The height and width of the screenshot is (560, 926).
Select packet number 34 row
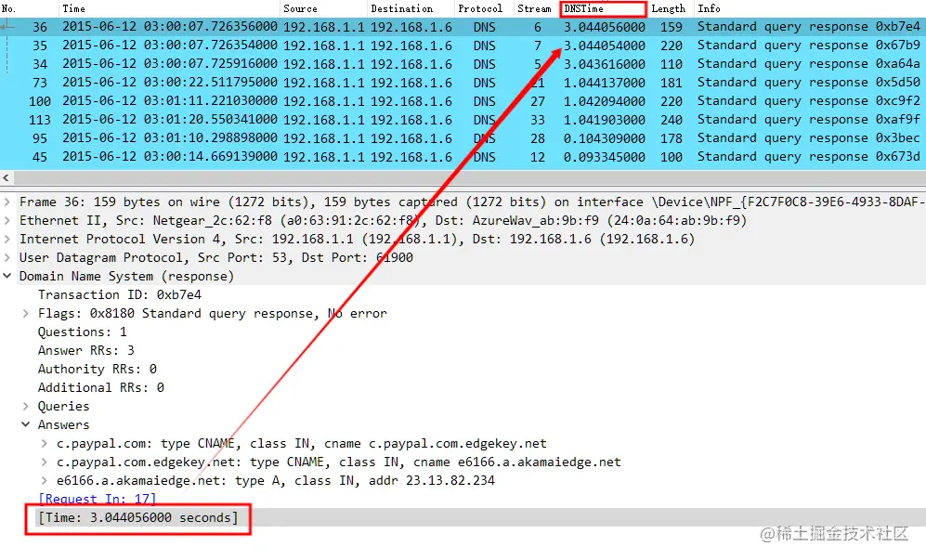click(463, 64)
